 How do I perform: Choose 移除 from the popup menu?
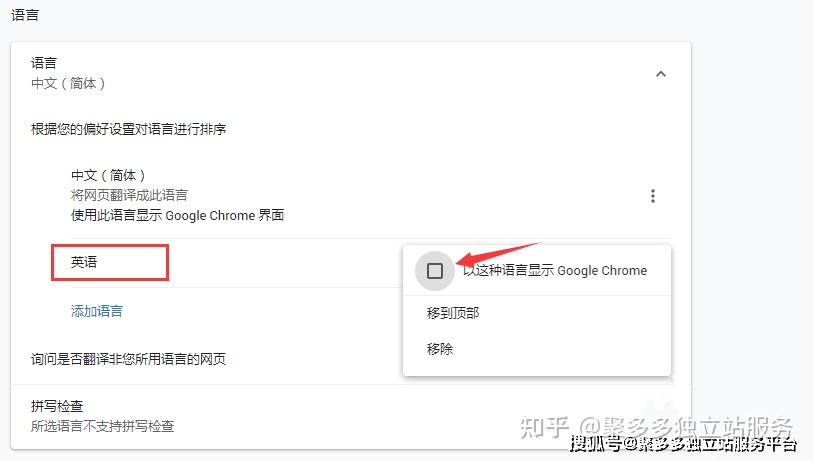(440, 349)
